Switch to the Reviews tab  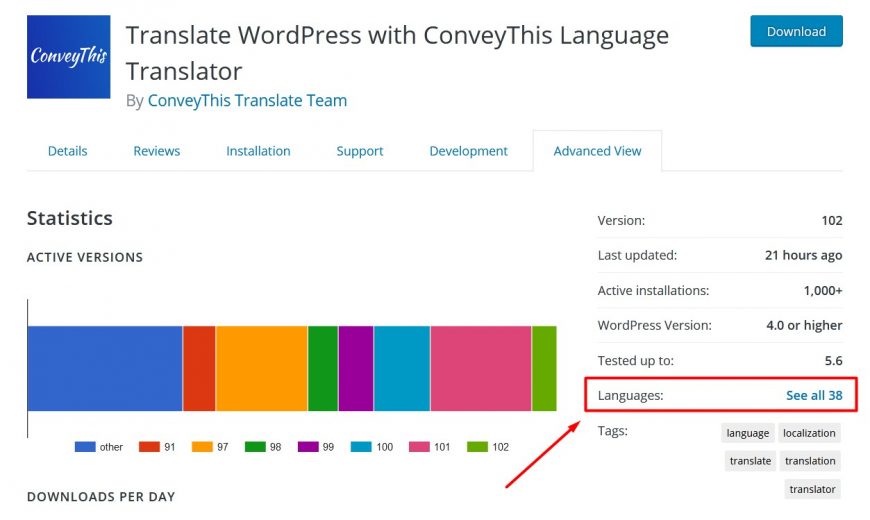(156, 151)
